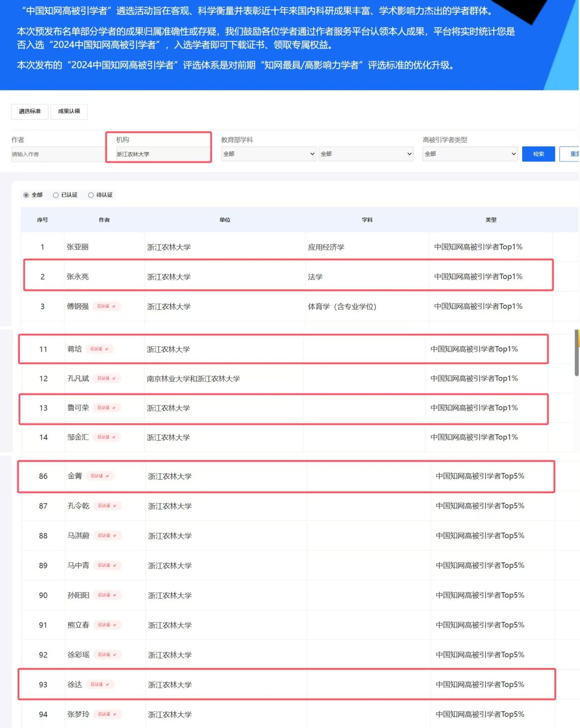Select the 待认证 radio filter
Image resolution: width=580 pixels, height=728 pixels.
tap(91, 195)
